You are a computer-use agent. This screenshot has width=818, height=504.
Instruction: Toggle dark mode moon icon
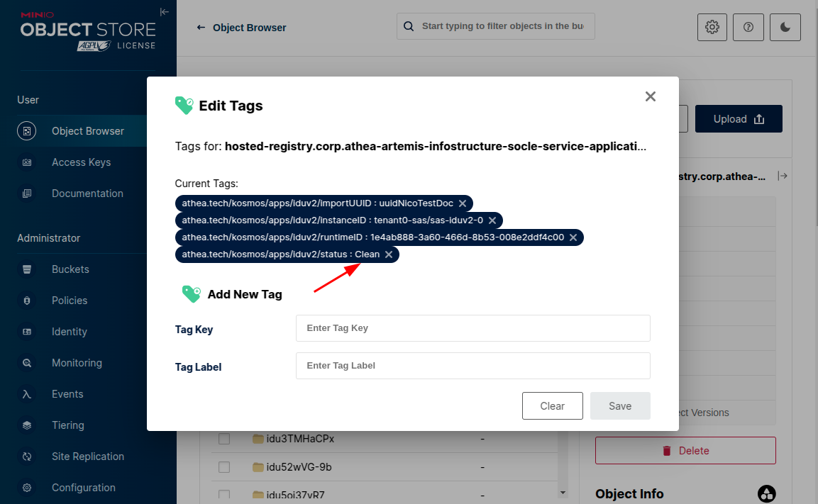pyautogui.click(x=785, y=28)
